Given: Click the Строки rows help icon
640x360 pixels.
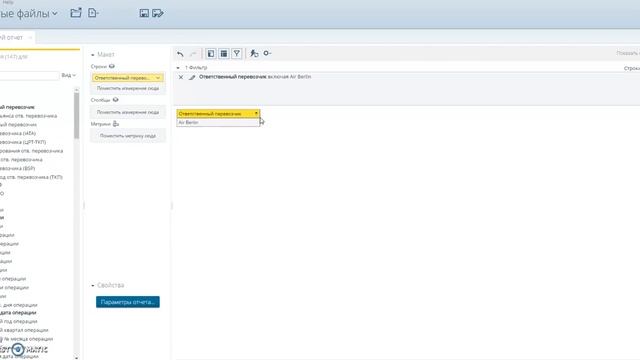Looking at the screenshot, I should coord(112,66).
